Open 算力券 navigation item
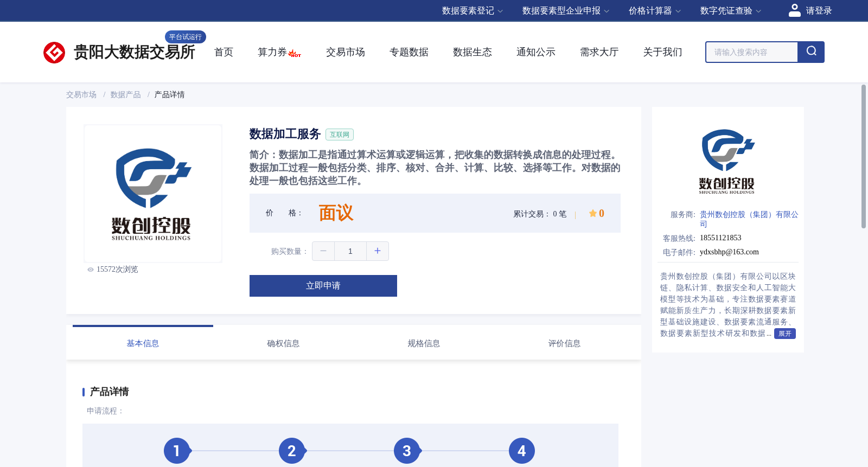Screen dimensions: 868x467 point(272,52)
